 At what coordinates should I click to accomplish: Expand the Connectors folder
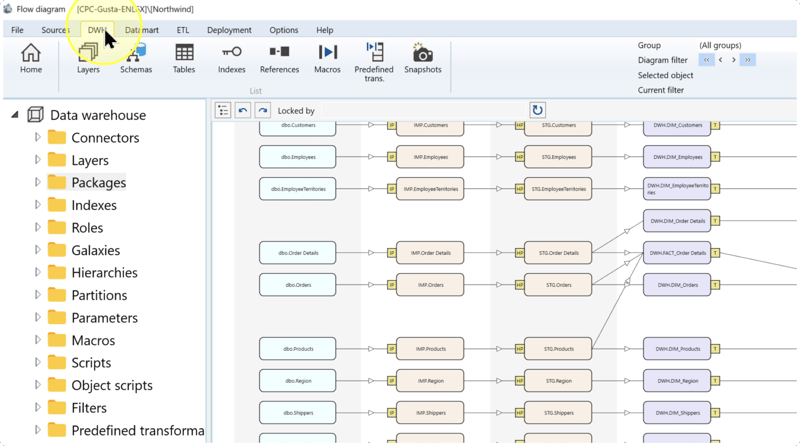click(x=37, y=137)
